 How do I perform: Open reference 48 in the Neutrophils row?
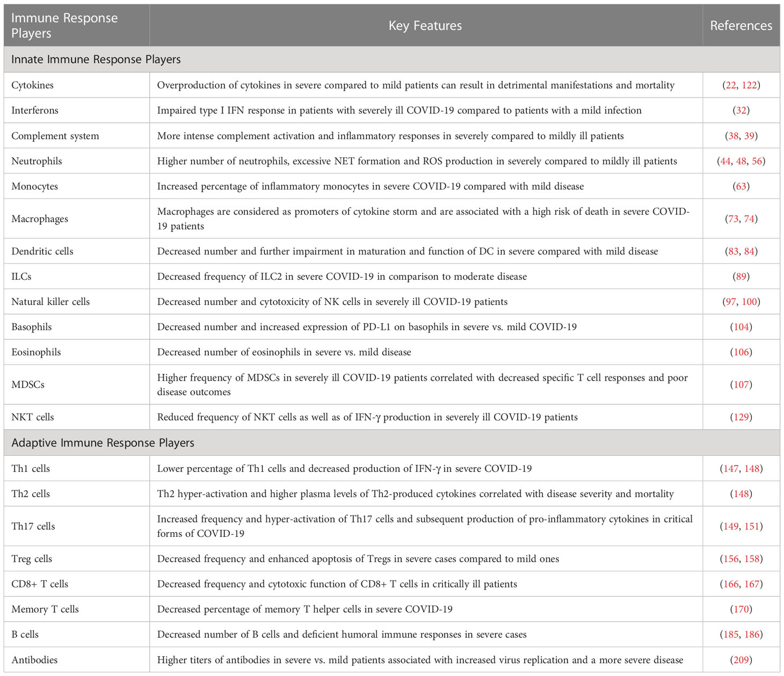[x=741, y=161]
